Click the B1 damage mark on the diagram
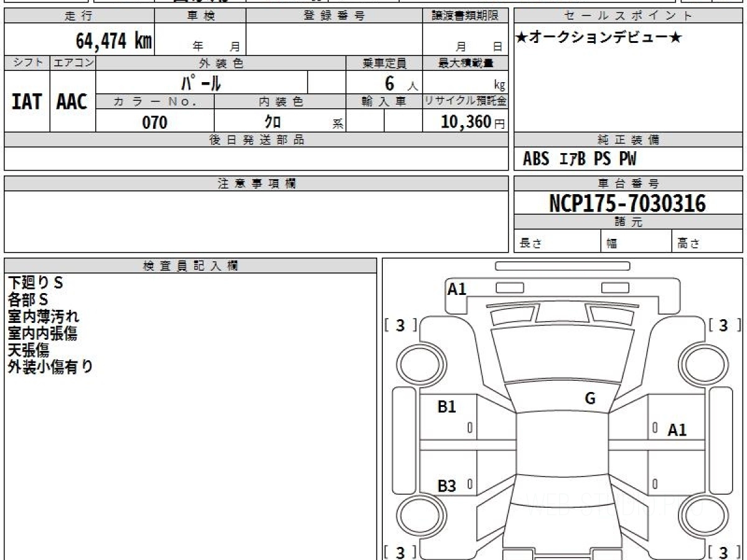747x560 pixels. point(447,407)
